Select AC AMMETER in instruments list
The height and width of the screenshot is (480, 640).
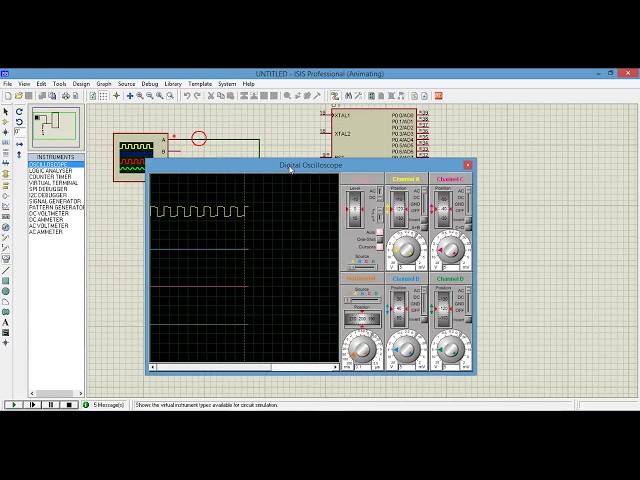pyautogui.click(x=46, y=232)
